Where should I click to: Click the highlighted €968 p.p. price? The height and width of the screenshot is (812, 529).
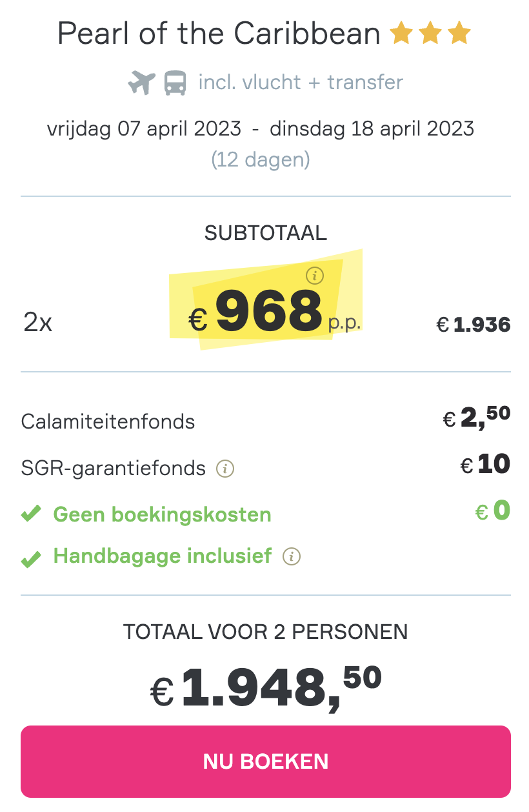275,312
